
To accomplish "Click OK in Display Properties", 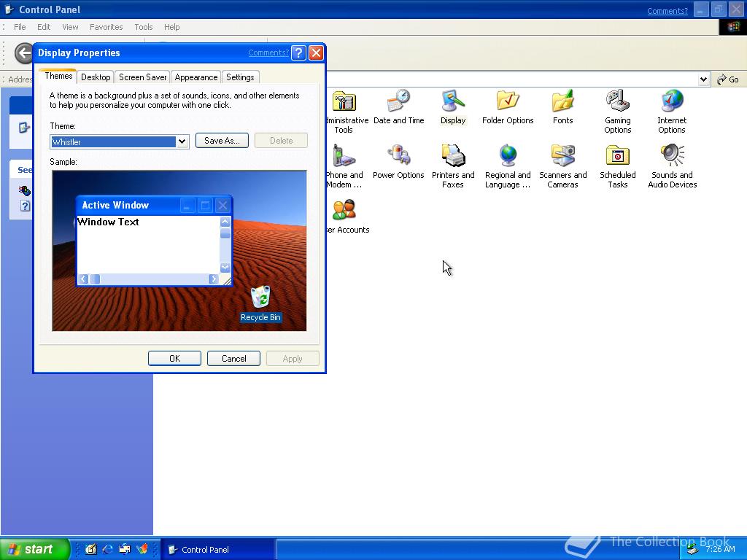I will click(174, 359).
